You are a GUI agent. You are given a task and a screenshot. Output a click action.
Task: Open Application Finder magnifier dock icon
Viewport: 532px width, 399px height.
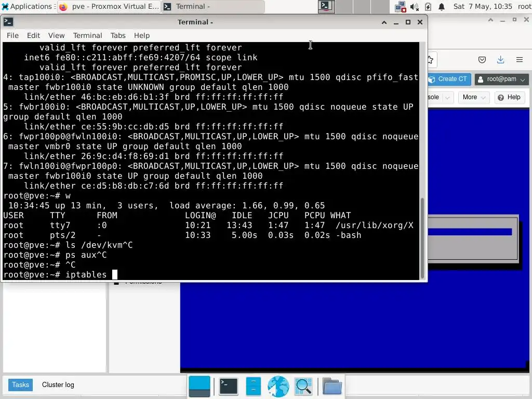[303, 386]
